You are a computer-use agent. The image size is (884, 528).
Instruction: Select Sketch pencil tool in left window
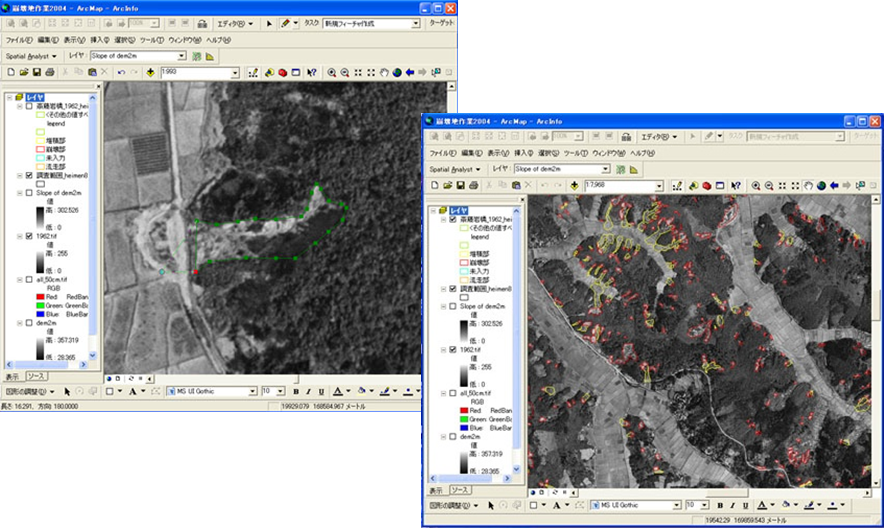pyautogui.click(x=285, y=23)
